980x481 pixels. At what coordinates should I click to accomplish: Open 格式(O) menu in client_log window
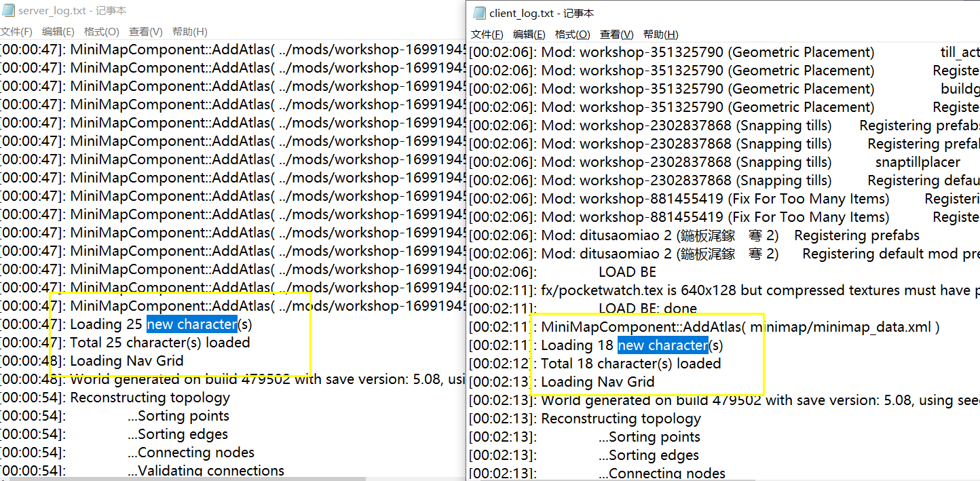point(573,35)
